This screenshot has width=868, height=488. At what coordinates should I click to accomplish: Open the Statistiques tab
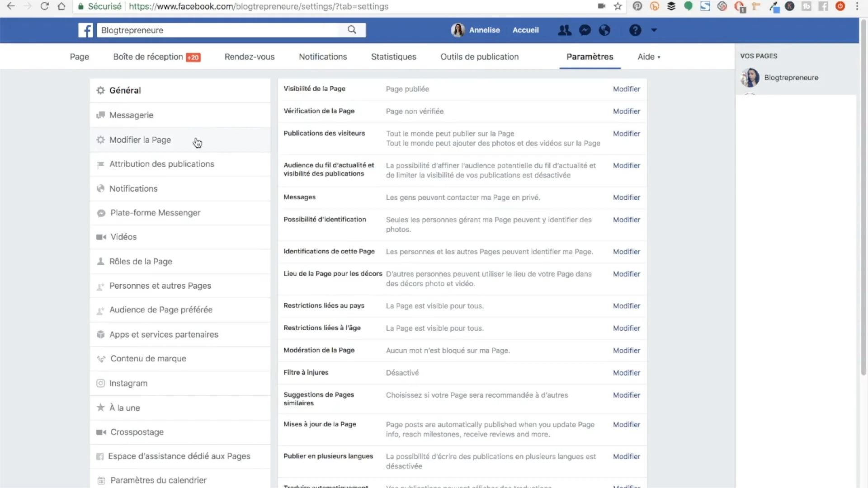tap(393, 56)
